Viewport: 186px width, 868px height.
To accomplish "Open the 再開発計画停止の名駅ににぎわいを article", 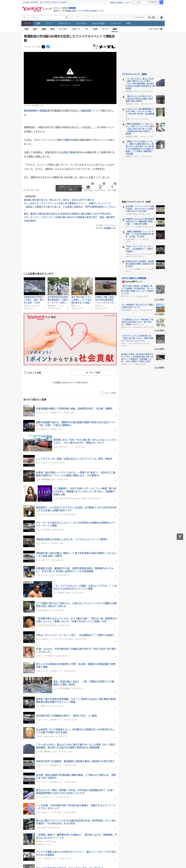I will [72, 539].
